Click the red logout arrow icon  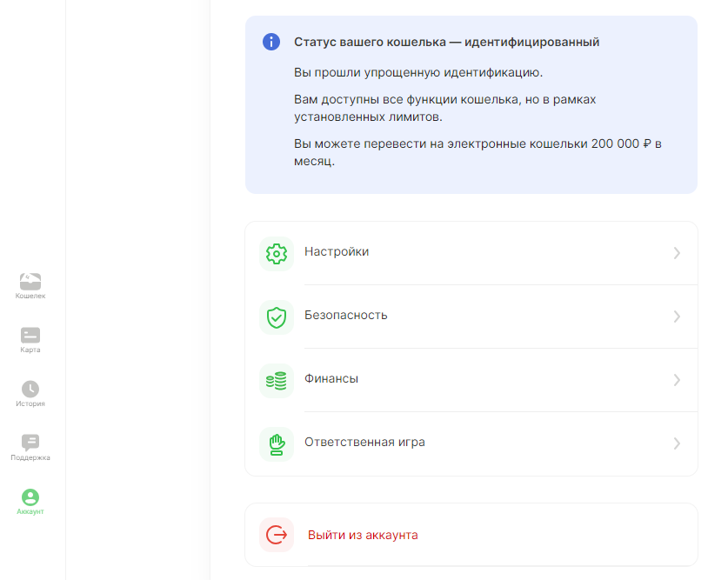pos(277,535)
